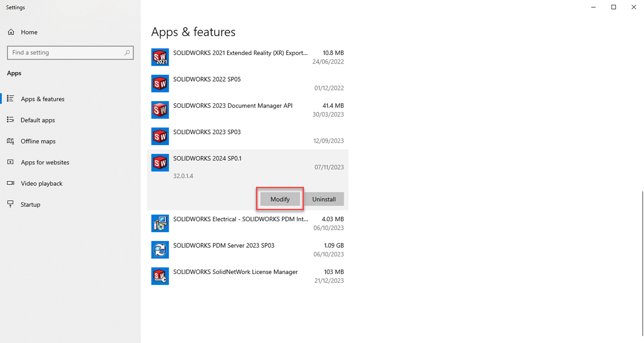Viewport: 644px width, 343px height.
Task: Open the Offline maps section
Action: point(38,142)
